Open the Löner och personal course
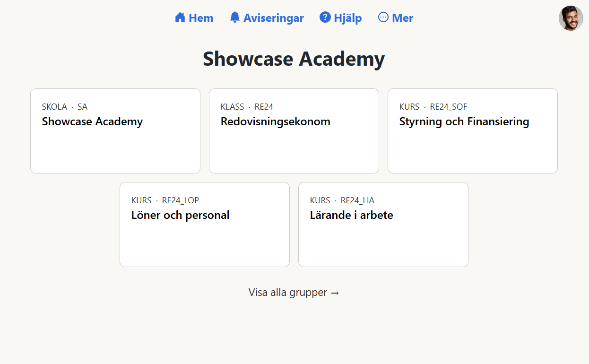Viewport: 589px width, 364px height. click(x=204, y=224)
